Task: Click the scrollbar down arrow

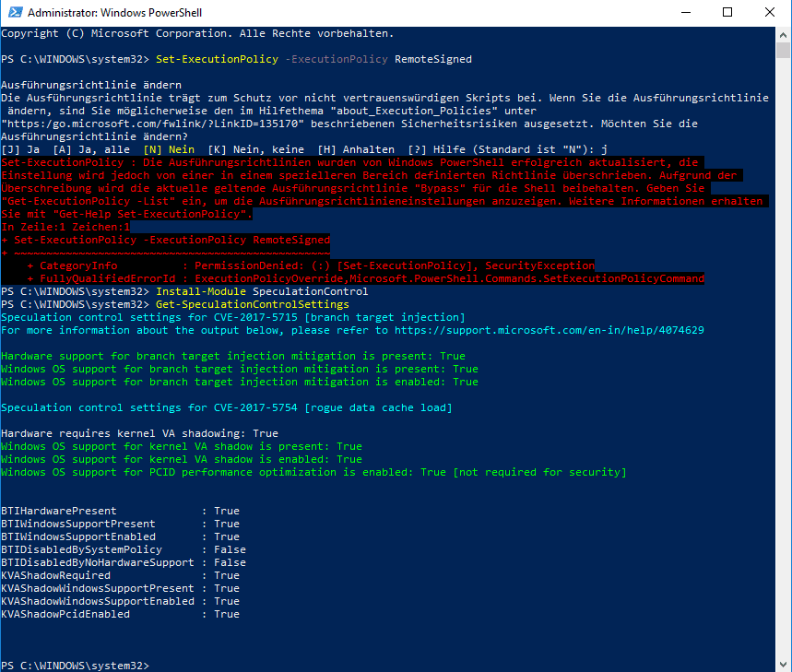Action: coord(783,665)
